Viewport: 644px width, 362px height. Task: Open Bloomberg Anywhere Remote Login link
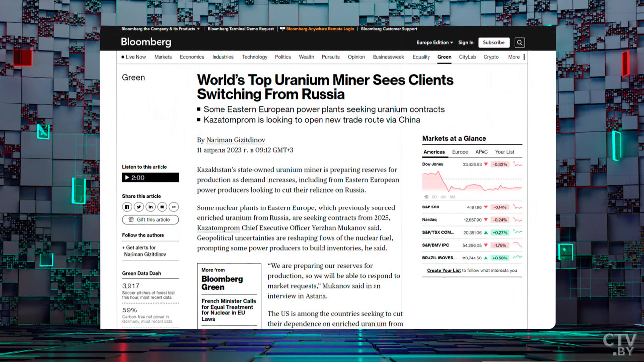coord(317,29)
